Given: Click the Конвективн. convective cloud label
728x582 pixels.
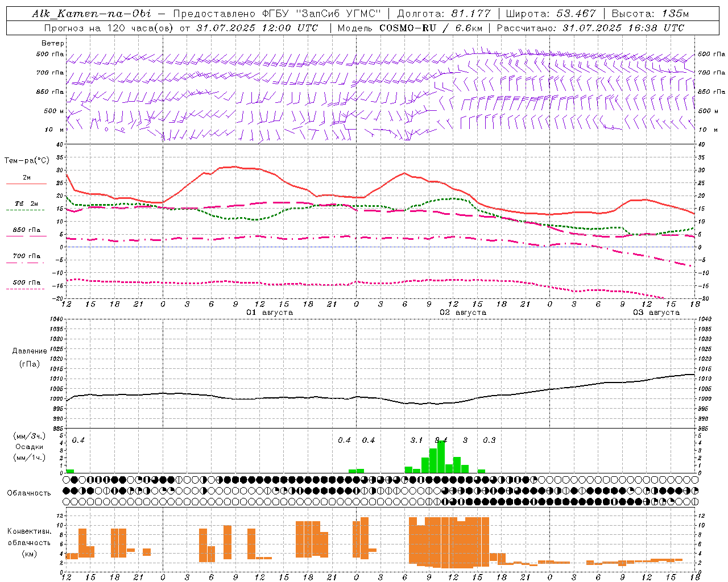Looking at the screenshot, I should point(30,531).
